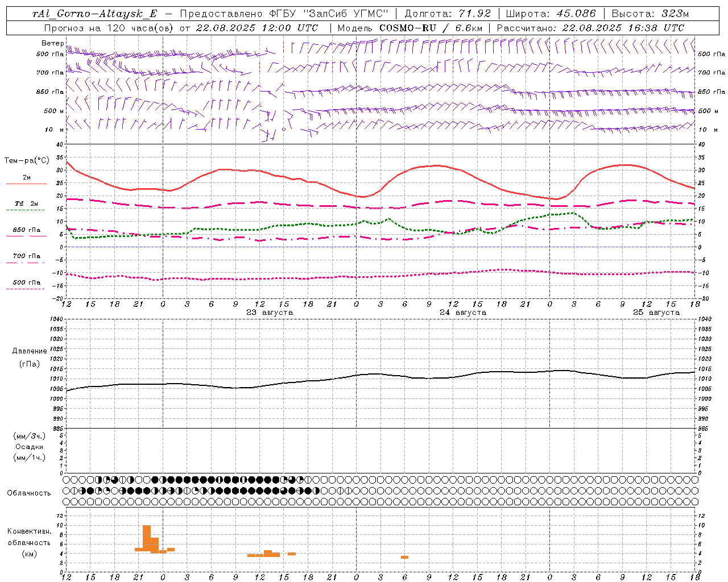Click the Широта: 45.086 header field

coord(551,14)
